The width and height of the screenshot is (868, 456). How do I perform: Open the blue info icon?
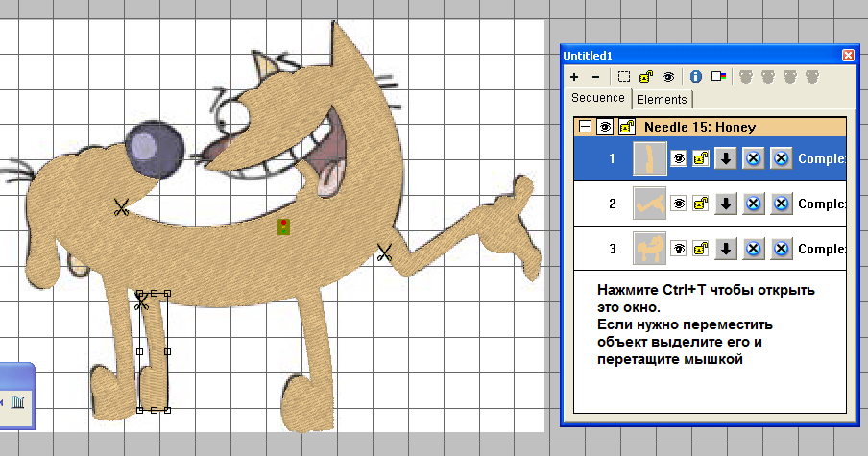point(696,77)
